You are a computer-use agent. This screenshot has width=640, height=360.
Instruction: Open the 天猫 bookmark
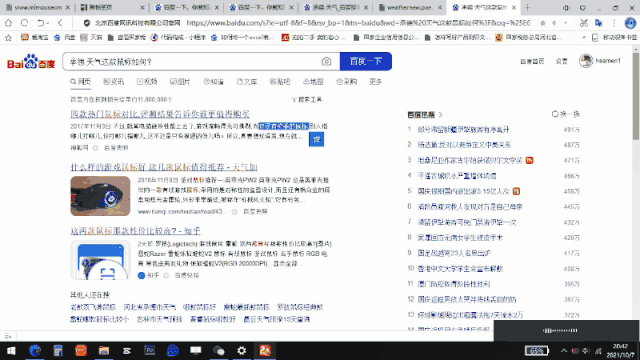pos(91,38)
